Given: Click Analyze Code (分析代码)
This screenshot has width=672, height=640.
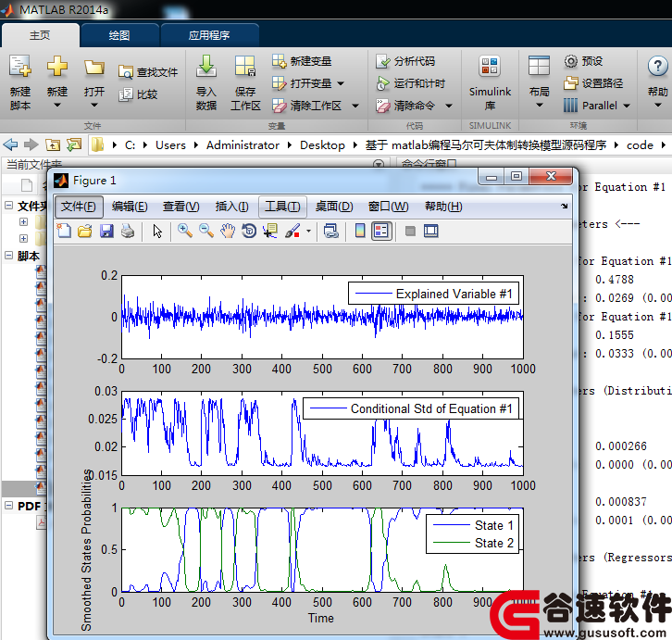Looking at the screenshot, I should 405,61.
